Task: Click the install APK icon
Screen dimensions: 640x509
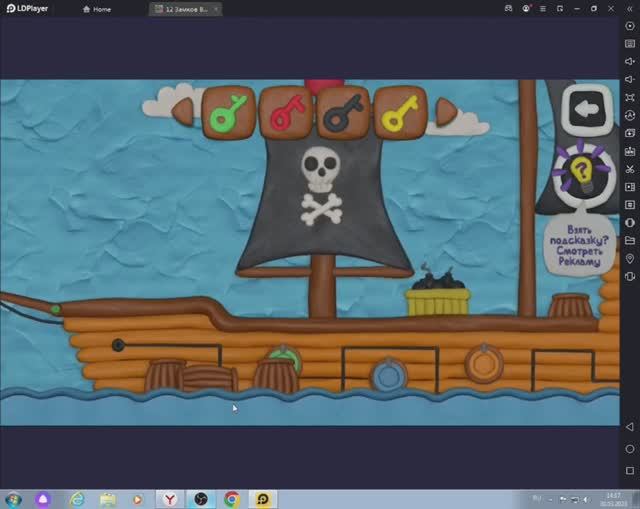Action: pyautogui.click(x=630, y=151)
